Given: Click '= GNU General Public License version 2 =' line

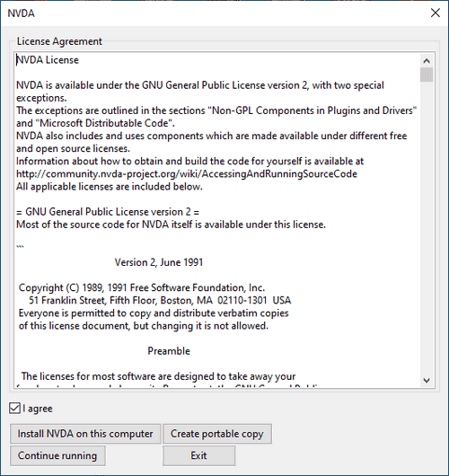Looking at the screenshot, I should coord(108,212).
